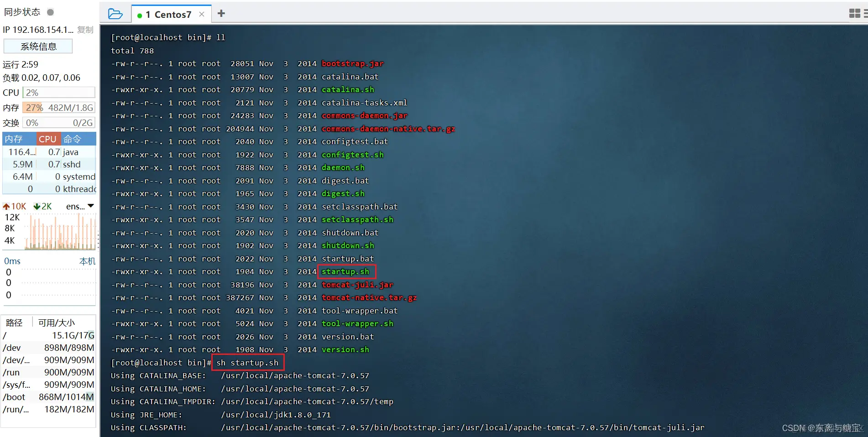Screen dimensions: 868x437
Task: Select the /boot disk row
Action: pyautogui.click(x=48, y=397)
